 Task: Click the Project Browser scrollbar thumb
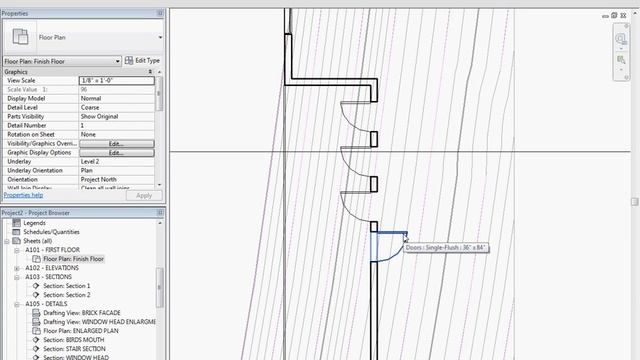160,287
